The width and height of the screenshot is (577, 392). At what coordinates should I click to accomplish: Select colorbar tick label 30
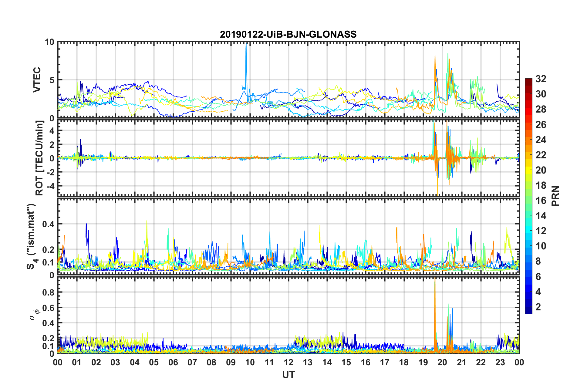tap(541, 94)
